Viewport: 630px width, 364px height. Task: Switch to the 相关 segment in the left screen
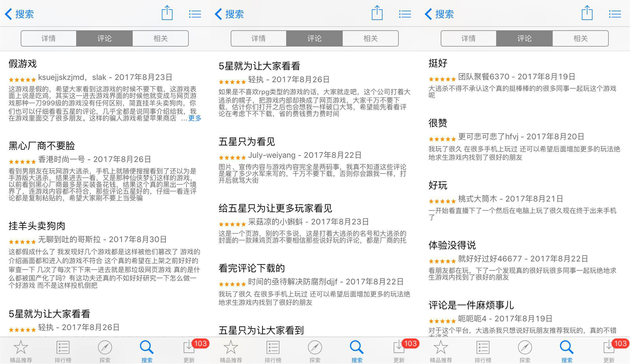coord(160,38)
